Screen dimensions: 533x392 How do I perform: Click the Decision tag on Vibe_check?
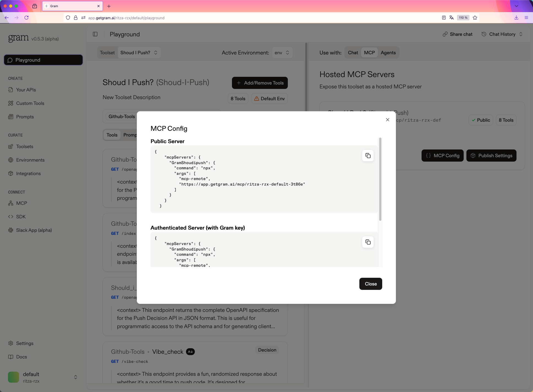point(267,350)
